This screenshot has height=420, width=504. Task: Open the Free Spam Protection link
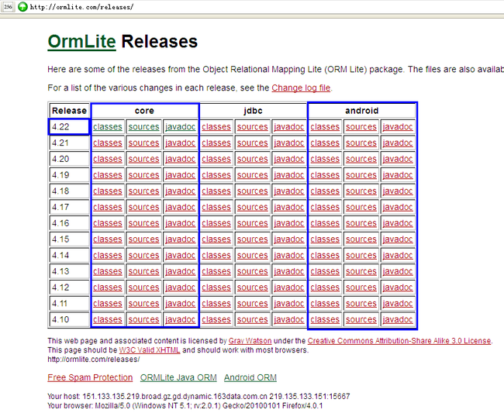(x=90, y=377)
